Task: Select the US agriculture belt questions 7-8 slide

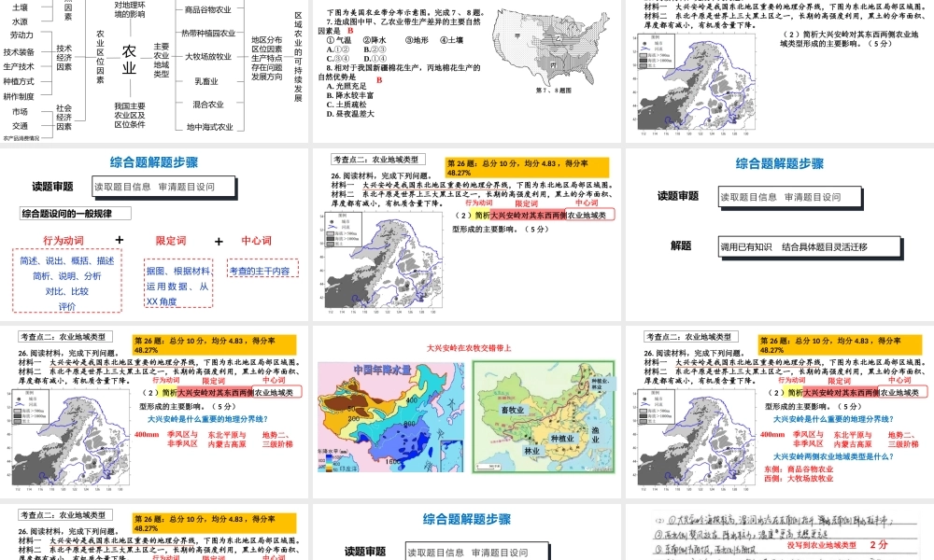Action: click(466, 70)
